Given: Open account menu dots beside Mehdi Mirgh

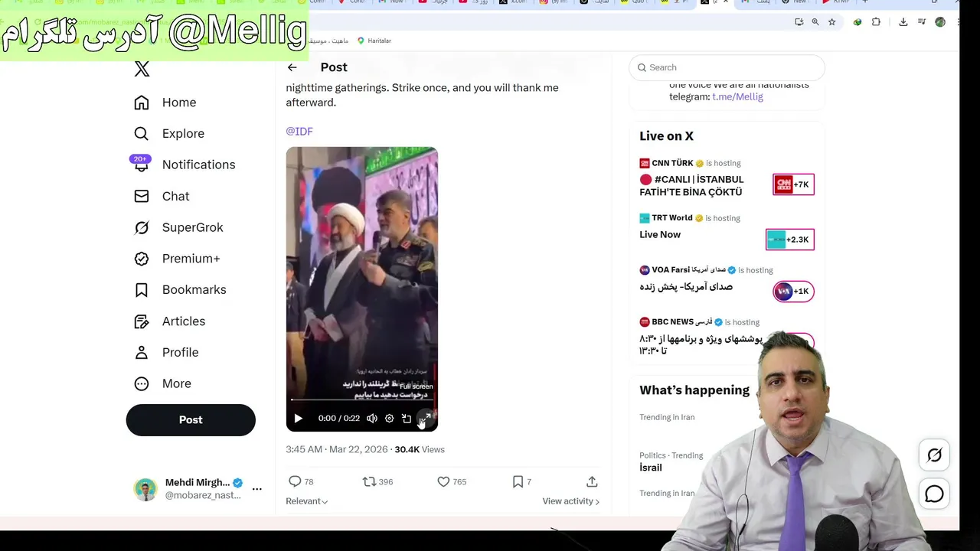Looking at the screenshot, I should (x=257, y=488).
